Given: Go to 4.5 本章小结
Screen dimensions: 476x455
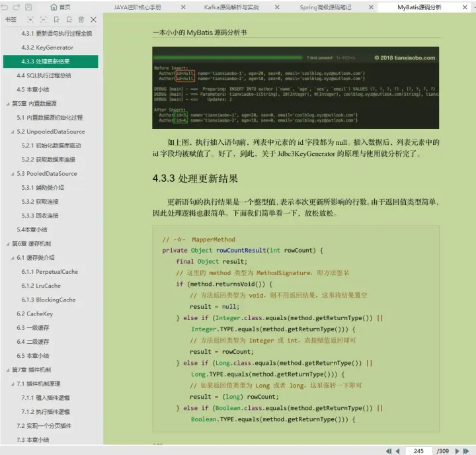Looking at the screenshot, I should (x=33, y=89).
